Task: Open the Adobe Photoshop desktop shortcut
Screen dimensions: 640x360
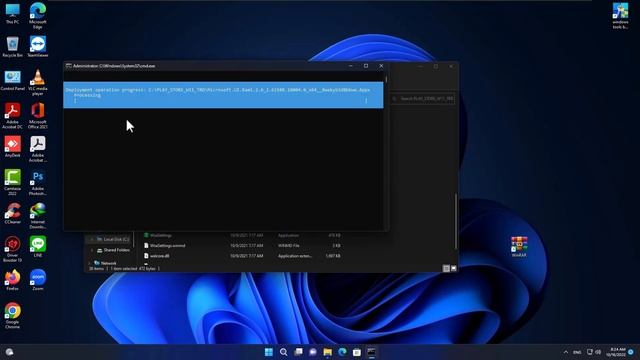Action: point(38,182)
